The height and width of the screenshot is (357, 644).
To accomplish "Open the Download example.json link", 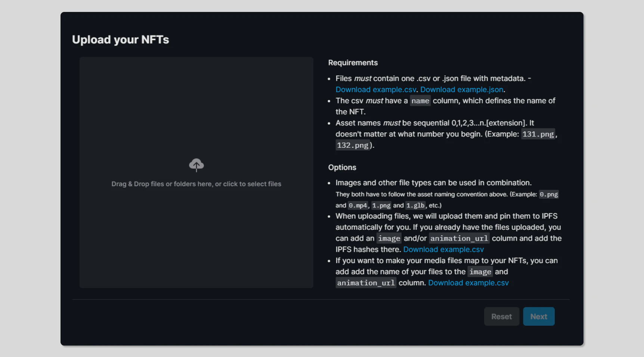I will coord(462,90).
